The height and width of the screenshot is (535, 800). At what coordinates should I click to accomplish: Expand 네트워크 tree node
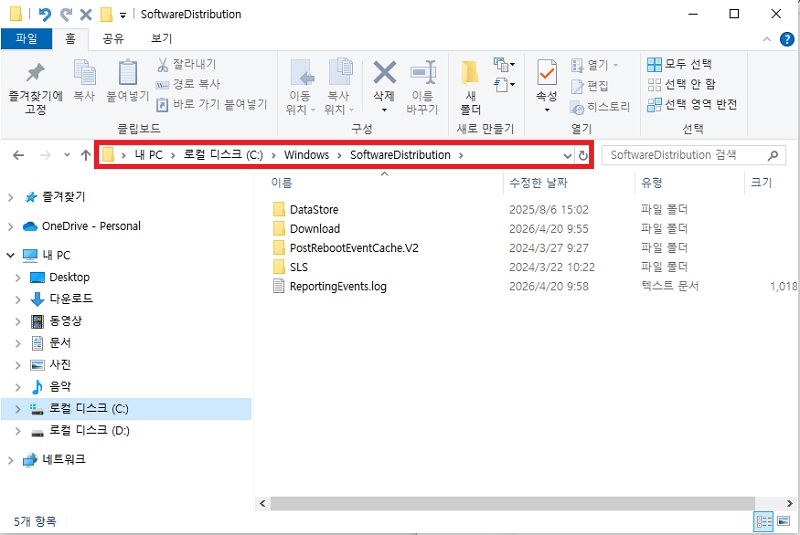click(10, 460)
